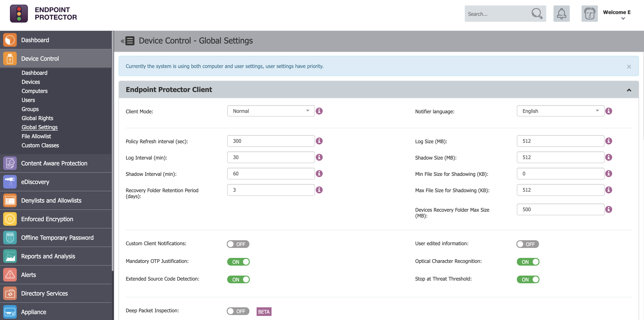Viewport: 644px width, 320px height.
Task: Open the eDiscovery telescope icon
Action: point(10,182)
